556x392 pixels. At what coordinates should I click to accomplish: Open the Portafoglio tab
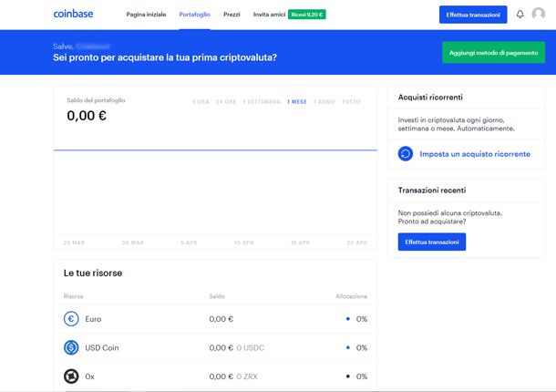(x=195, y=15)
